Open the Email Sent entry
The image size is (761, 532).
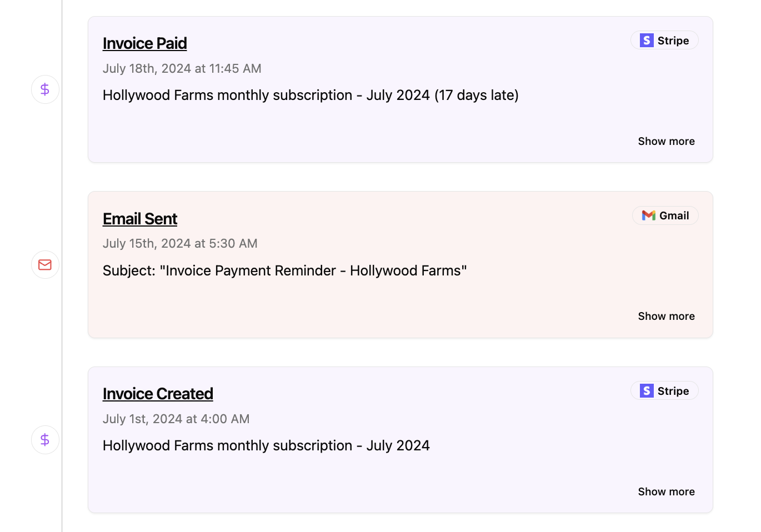[x=140, y=219]
